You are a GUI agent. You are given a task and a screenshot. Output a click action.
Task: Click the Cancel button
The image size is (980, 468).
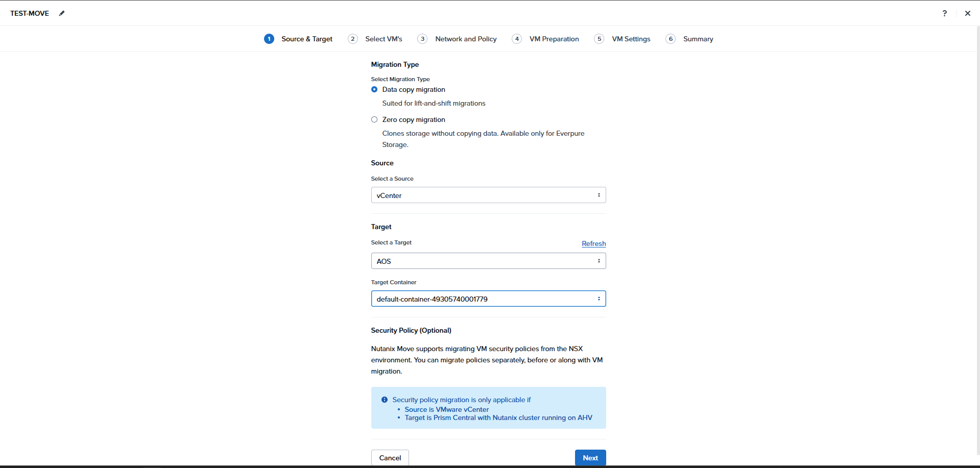tap(390, 458)
